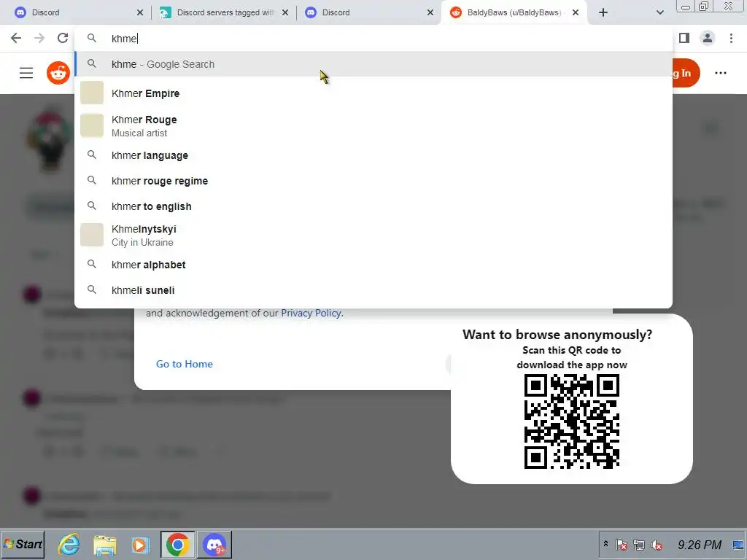The image size is (747, 560).
Task: Open the Chrome profile avatar
Action: tap(708, 38)
